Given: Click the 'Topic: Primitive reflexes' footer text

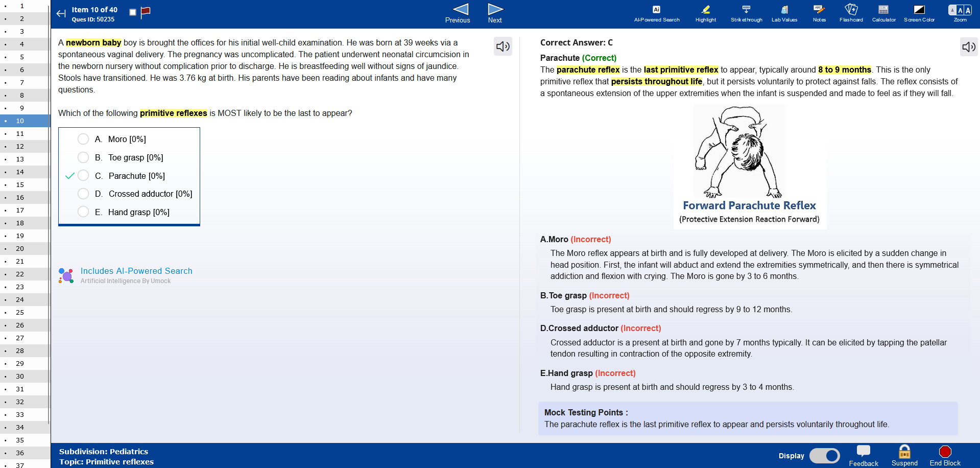Looking at the screenshot, I should pyautogui.click(x=106, y=461).
